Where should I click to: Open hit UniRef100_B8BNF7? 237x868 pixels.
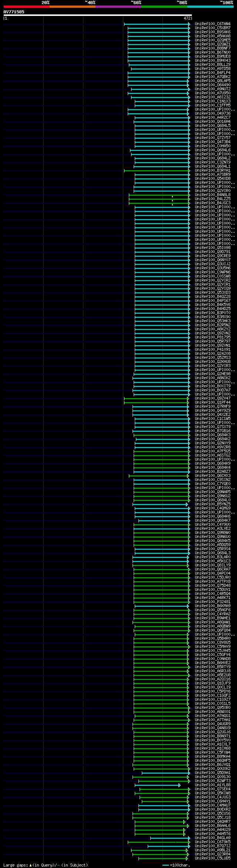(213, 48)
